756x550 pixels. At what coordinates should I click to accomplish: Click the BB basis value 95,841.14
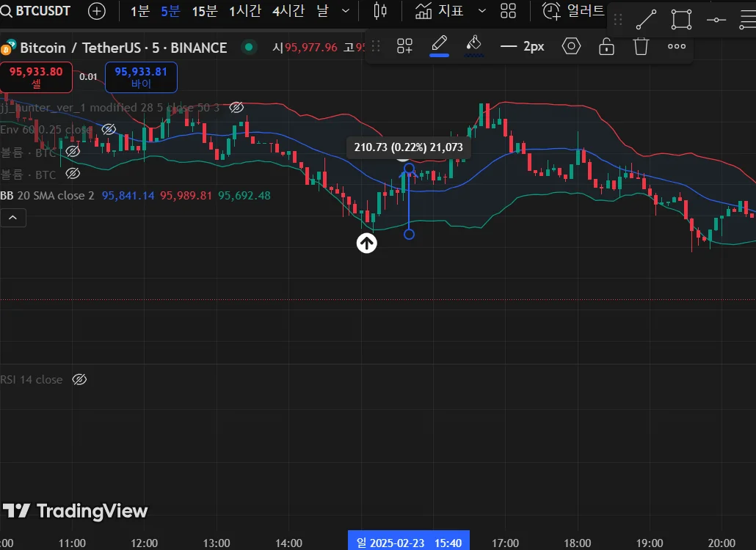click(x=128, y=196)
